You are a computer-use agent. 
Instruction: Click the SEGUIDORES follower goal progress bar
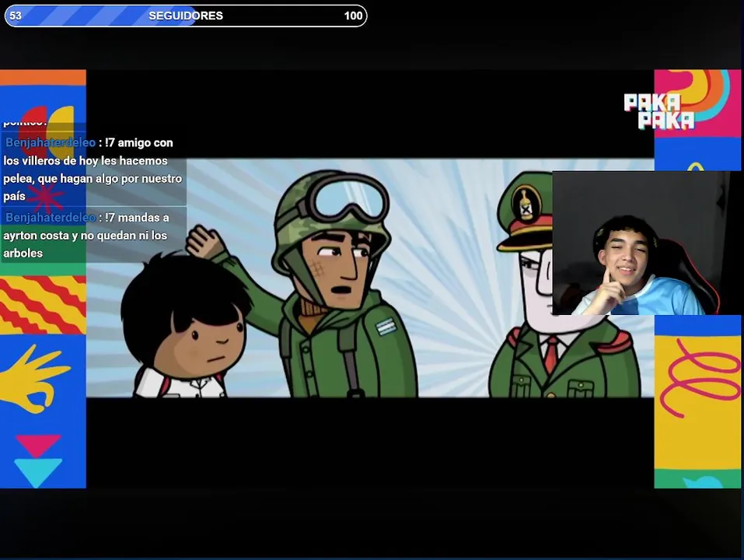[186, 16]
